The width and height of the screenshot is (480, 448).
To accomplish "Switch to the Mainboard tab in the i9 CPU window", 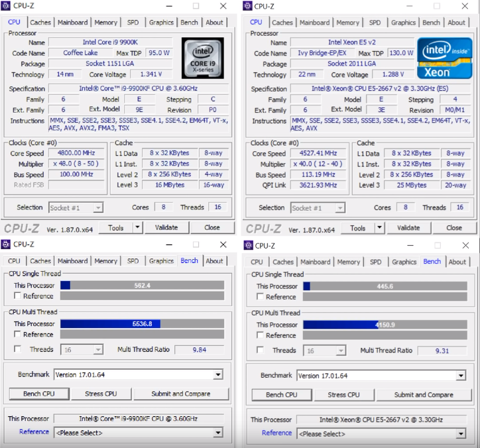I will click(x=73, y=23).
